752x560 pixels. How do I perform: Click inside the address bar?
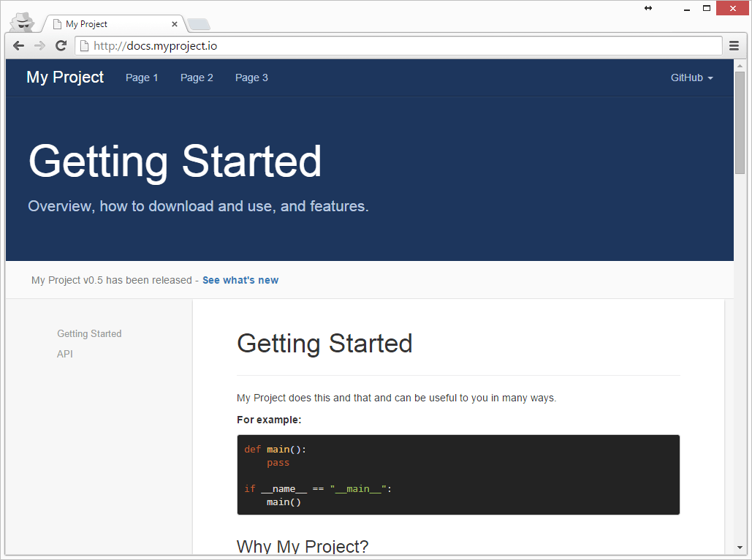(x=292, y=45)
